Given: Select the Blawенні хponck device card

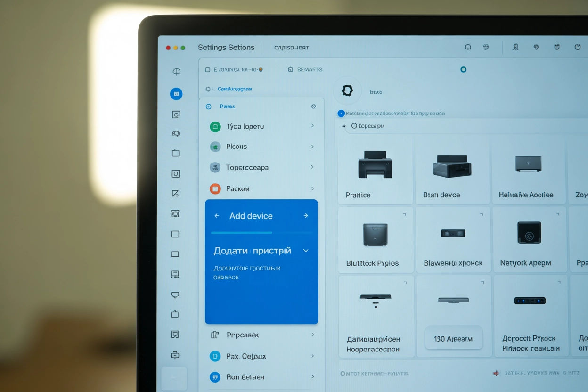Looking at the screenshot, I should (x=453, y=240).
